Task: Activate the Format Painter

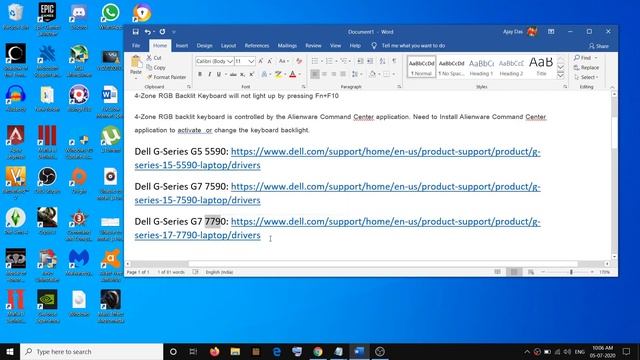Action: click(167, 77)
